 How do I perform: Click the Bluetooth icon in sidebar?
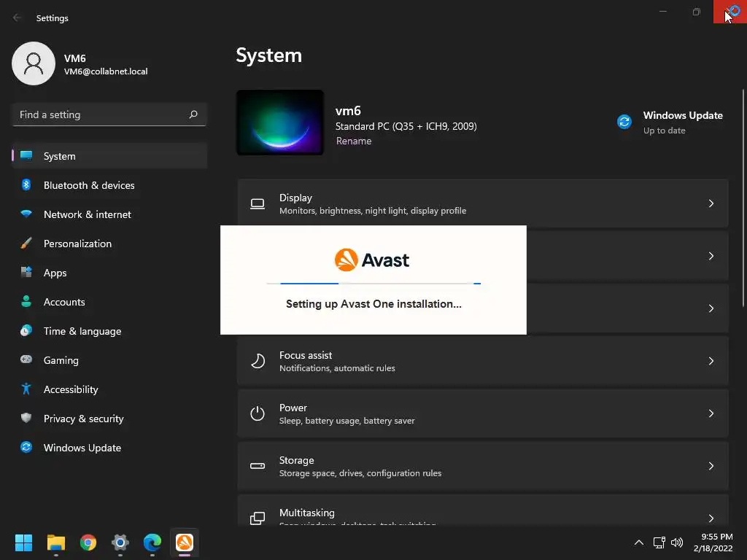pos(26,184)
